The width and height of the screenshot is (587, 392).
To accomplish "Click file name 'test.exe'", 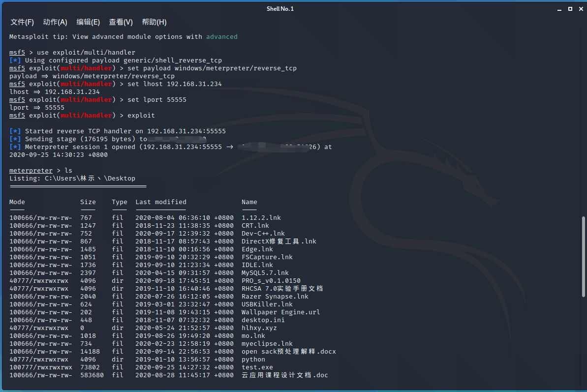I will [x=257, y=366].
